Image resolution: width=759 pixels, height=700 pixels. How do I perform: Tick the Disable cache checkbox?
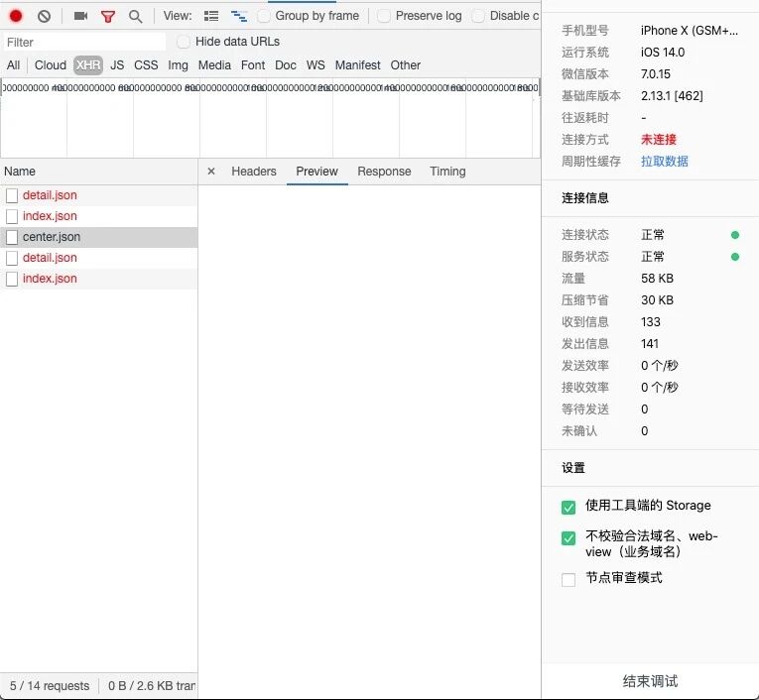pos(478,16)
